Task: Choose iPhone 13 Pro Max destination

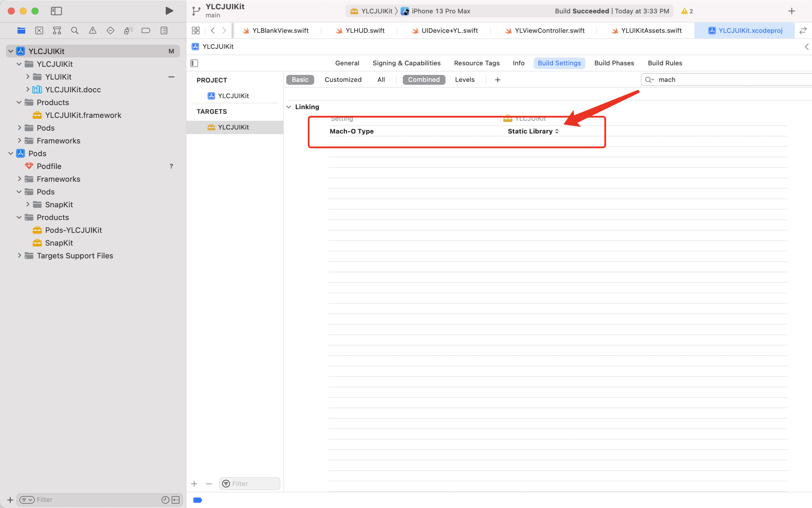Action: [436, 11]
